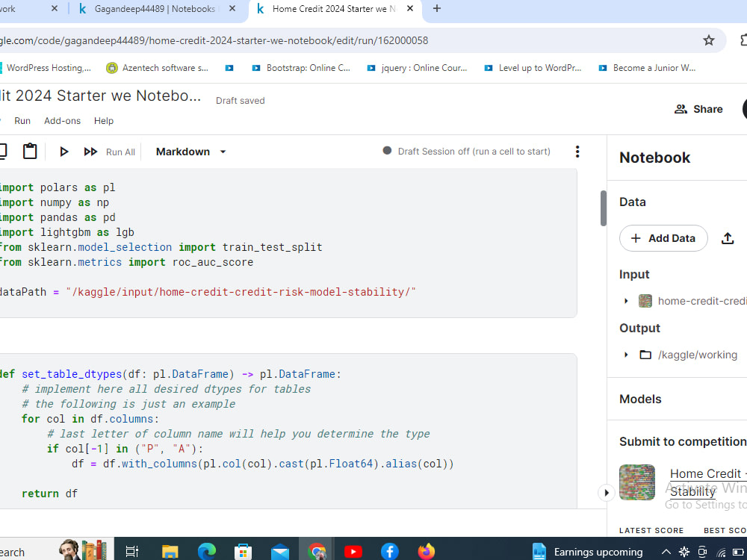This screenshot has height=560, width=747.
Task: Click the Models section heading
Action: pos(640,399)
